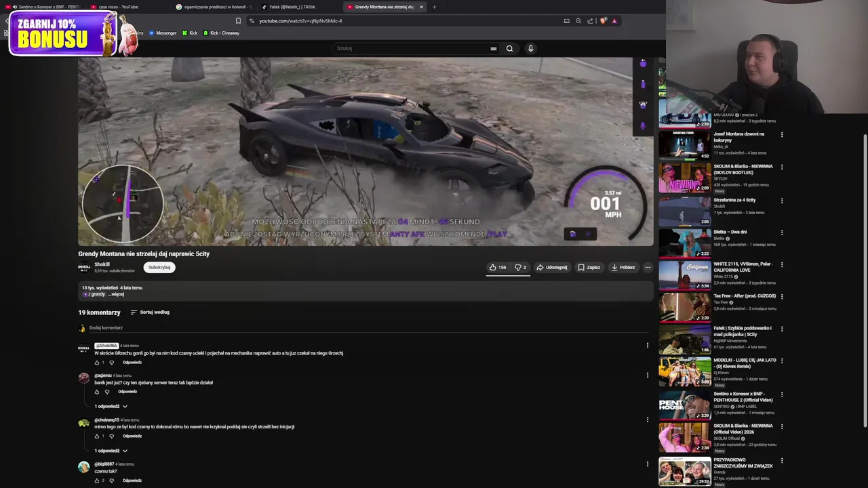868x488 pixels.
Task: Expand 1 odpowiedź under @chuiyang15 comment
Action: click(111, 451)
